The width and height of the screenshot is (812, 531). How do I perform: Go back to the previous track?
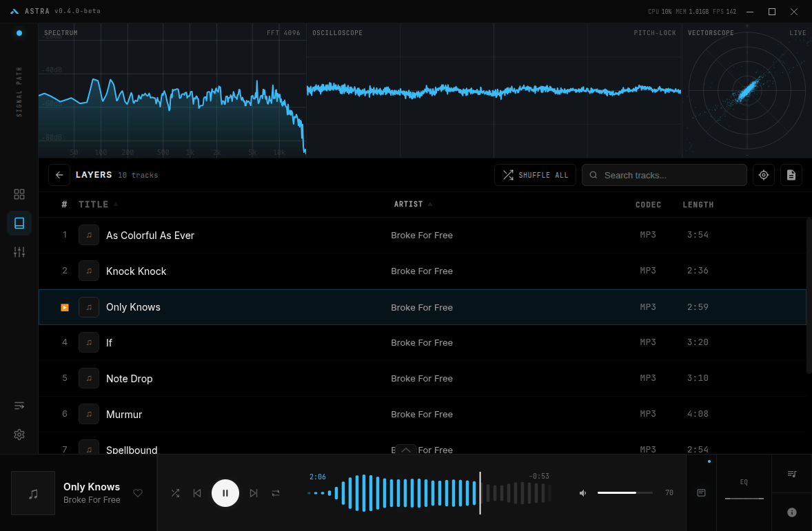pos(197,493)
